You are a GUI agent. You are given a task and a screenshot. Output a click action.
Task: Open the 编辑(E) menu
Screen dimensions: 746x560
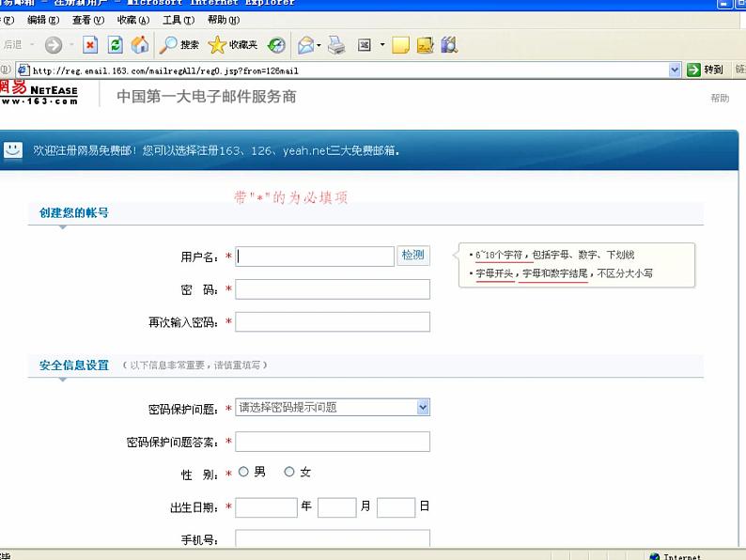tap(43, 20)
